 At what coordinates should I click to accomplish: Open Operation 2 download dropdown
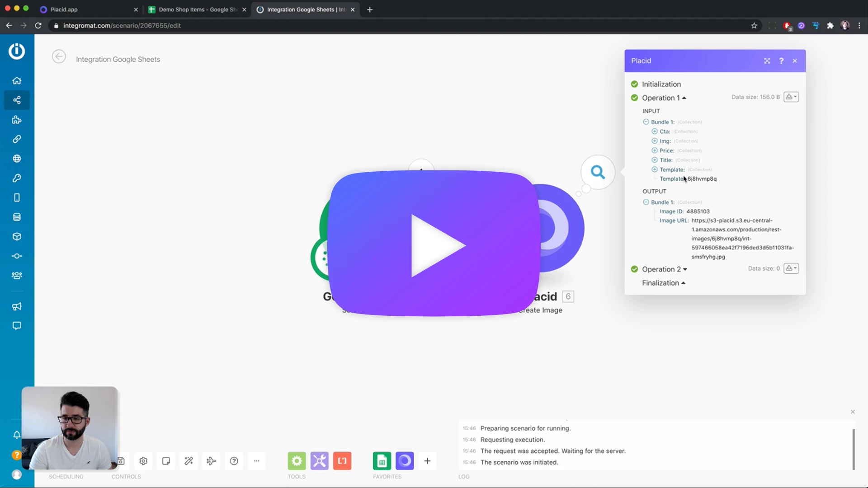(x=791, y=268)
